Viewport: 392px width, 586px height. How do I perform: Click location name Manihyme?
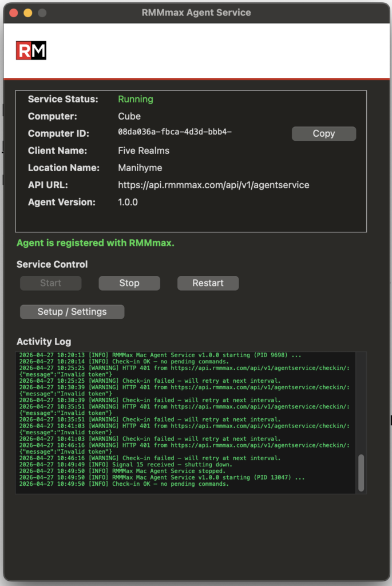[140, 168]
